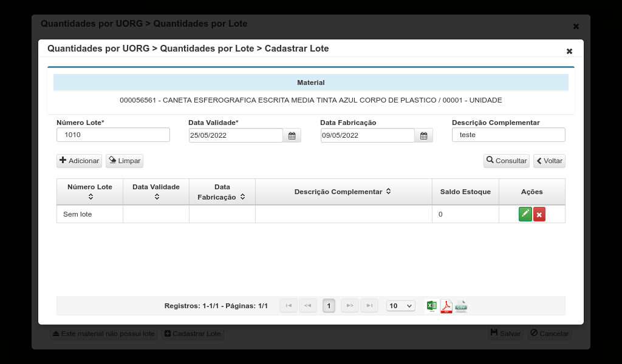Click the material description CANETA ESFEROGRAFICA text
Viewport: 622px width, 364px height.
point(311,100)
